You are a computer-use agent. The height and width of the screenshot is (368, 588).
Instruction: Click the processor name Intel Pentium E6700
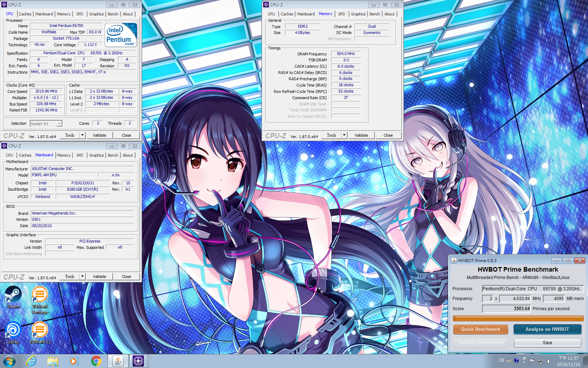pos(66,26)
